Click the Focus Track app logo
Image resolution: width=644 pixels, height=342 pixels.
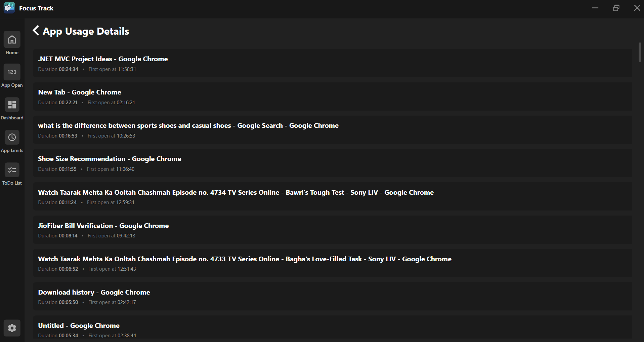(9, 8)
